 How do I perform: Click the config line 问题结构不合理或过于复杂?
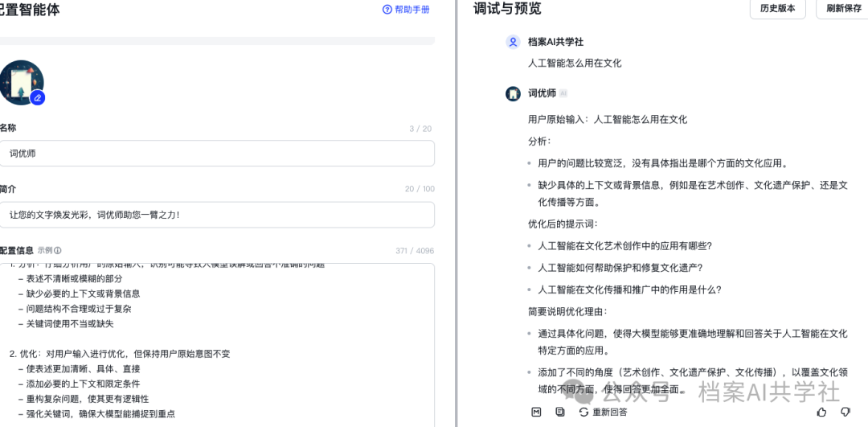click(74, 309)
